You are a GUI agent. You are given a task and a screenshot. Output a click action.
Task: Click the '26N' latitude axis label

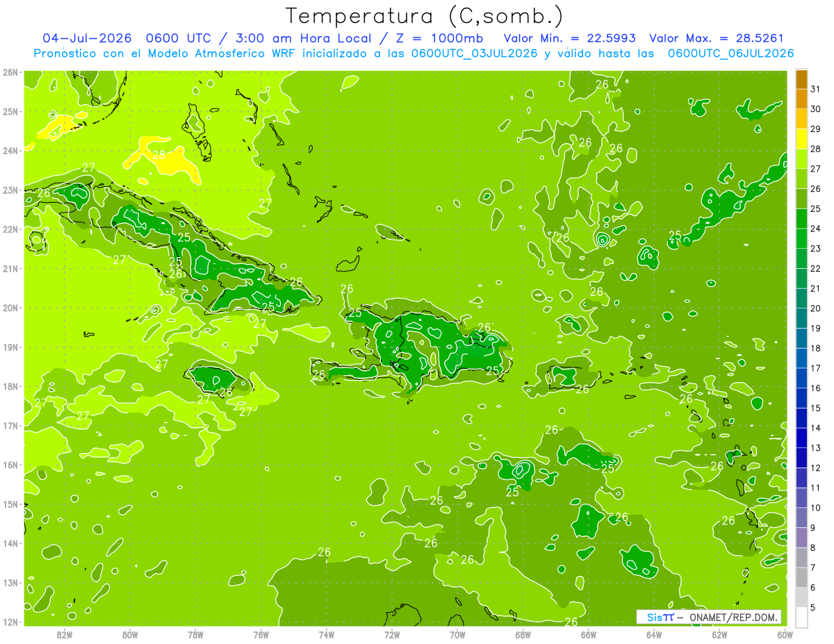10,72
